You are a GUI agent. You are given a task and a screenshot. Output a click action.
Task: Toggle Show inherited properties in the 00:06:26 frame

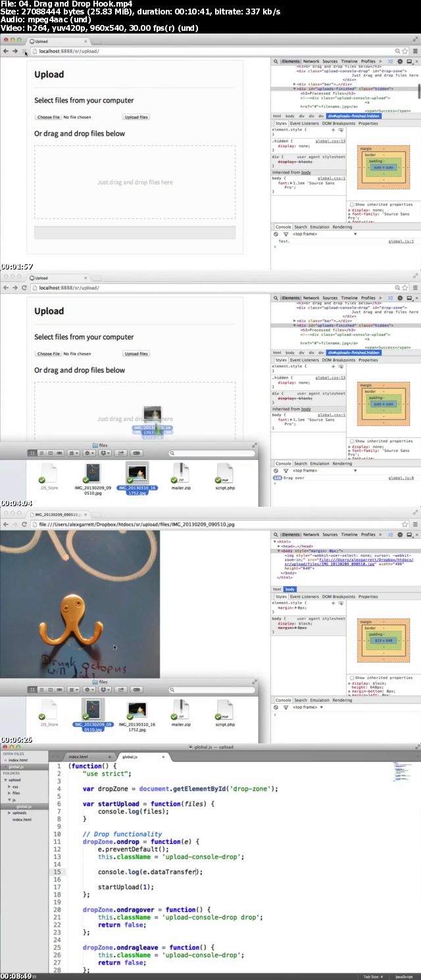pos(352,678)
